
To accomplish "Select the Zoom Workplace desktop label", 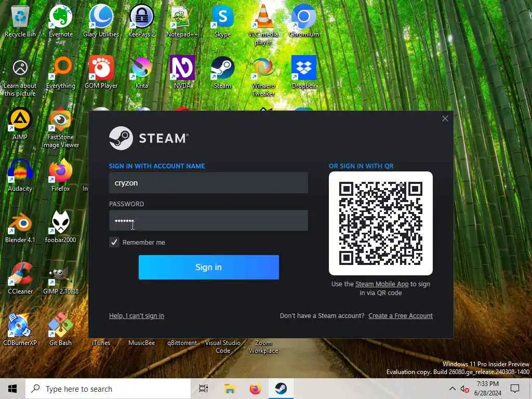I will tap(263, 347).
